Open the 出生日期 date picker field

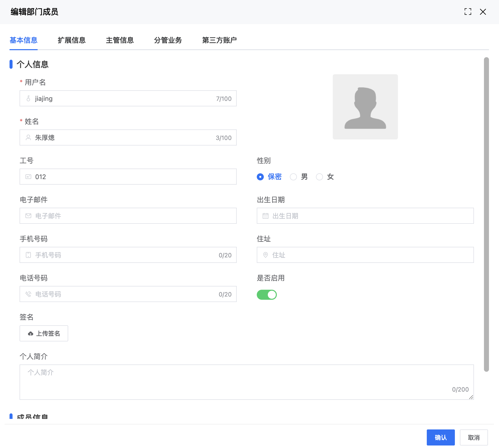(x=365, y=216)
